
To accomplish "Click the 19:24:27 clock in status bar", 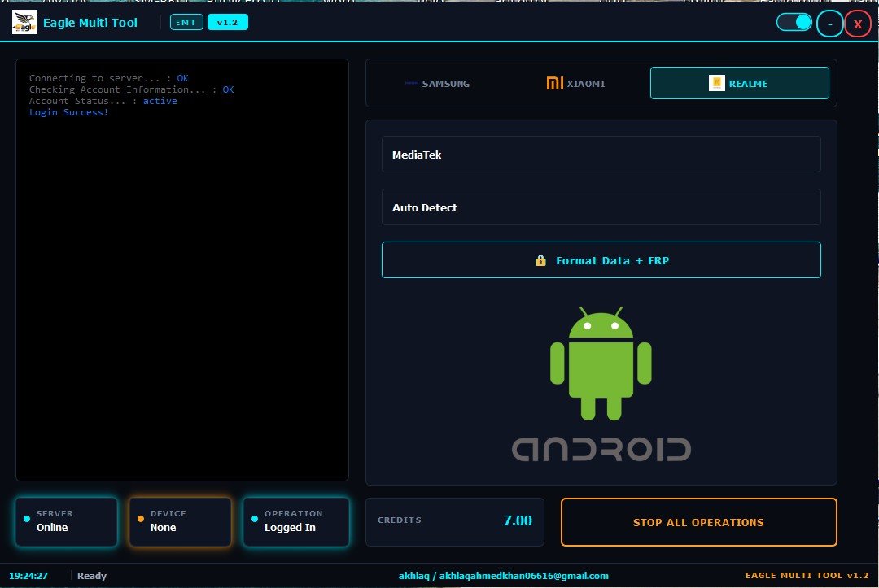I will (x=28, y=576).
